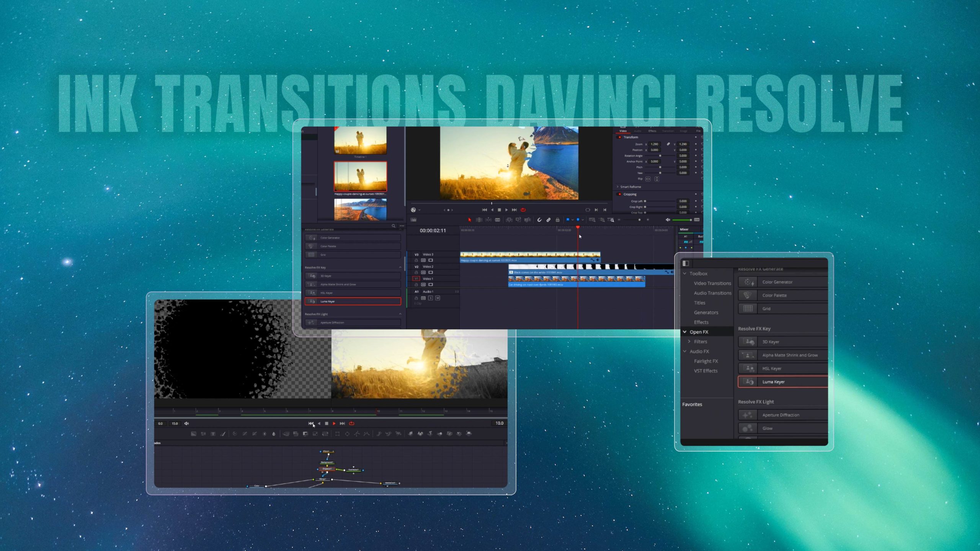Viewport: 980px width, 551px height.
Task: Toggle the Cropping section enable switch
Action: pos(620,194)
